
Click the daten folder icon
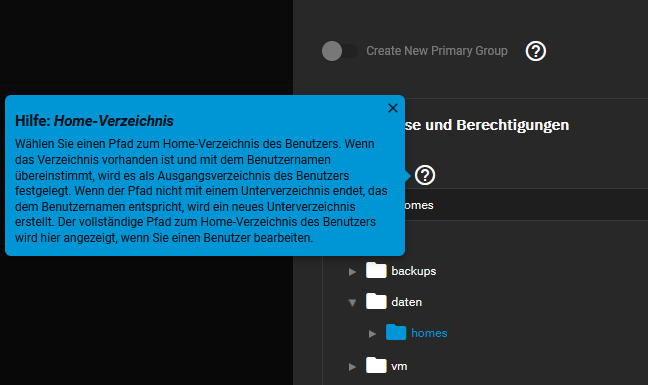click(x=376, y=301)
